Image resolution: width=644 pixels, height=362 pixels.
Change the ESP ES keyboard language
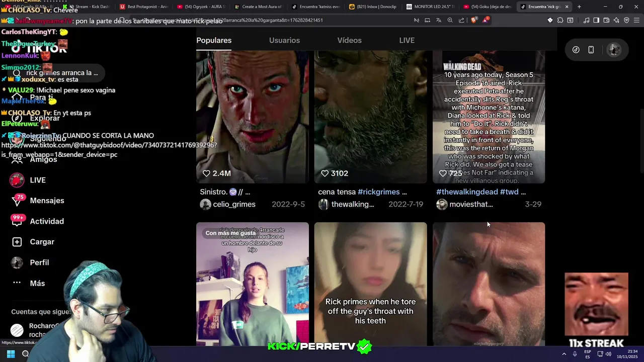[587, 354]
